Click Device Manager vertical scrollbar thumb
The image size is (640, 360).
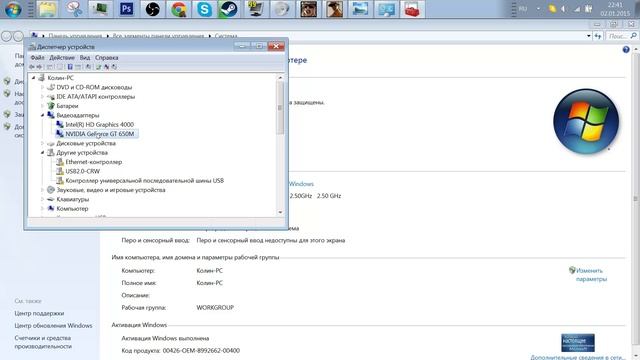tap(280, 107)
